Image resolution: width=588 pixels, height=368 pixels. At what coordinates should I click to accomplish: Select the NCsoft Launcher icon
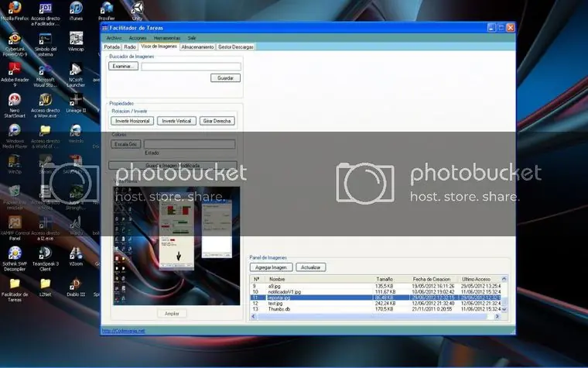click(76, 74)
